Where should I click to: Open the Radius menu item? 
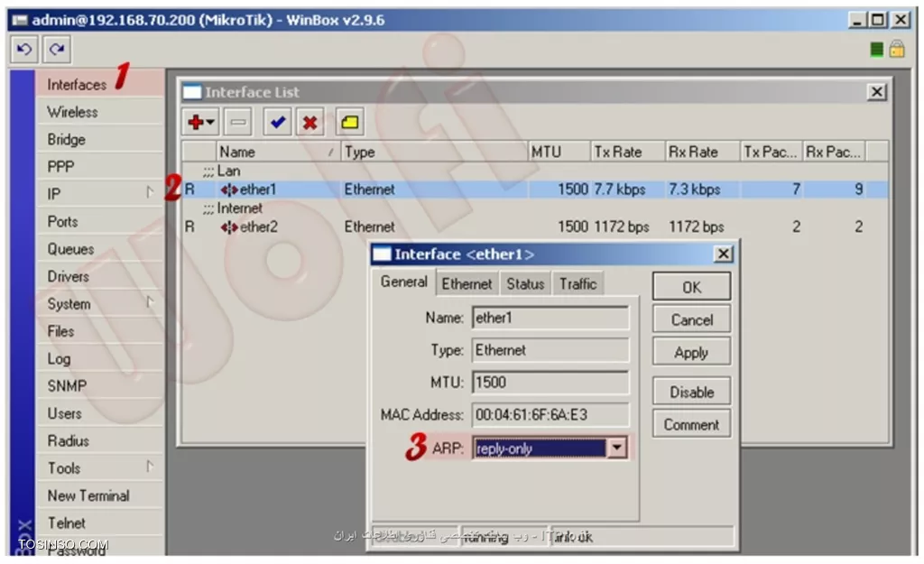100,440
